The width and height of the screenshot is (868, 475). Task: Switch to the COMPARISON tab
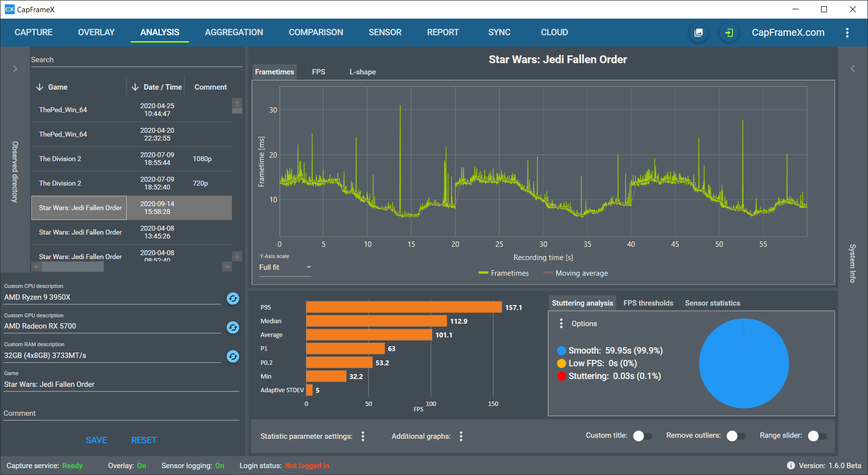pyautogui.click(x=316, y=32)
